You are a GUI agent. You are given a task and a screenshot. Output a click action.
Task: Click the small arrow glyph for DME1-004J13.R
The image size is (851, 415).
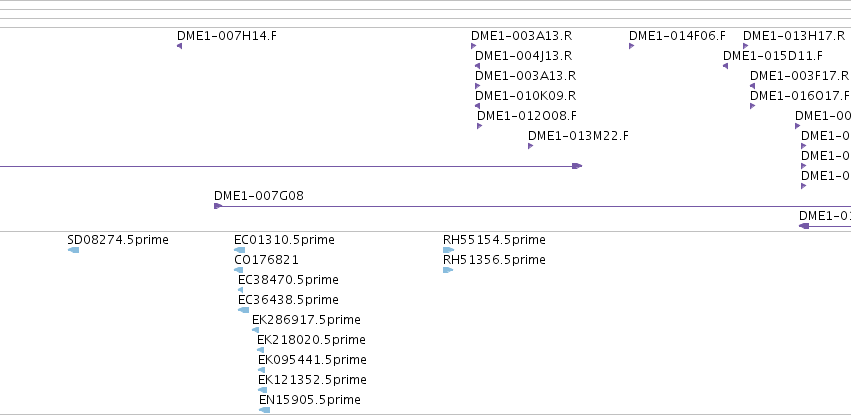click(478, 66)
